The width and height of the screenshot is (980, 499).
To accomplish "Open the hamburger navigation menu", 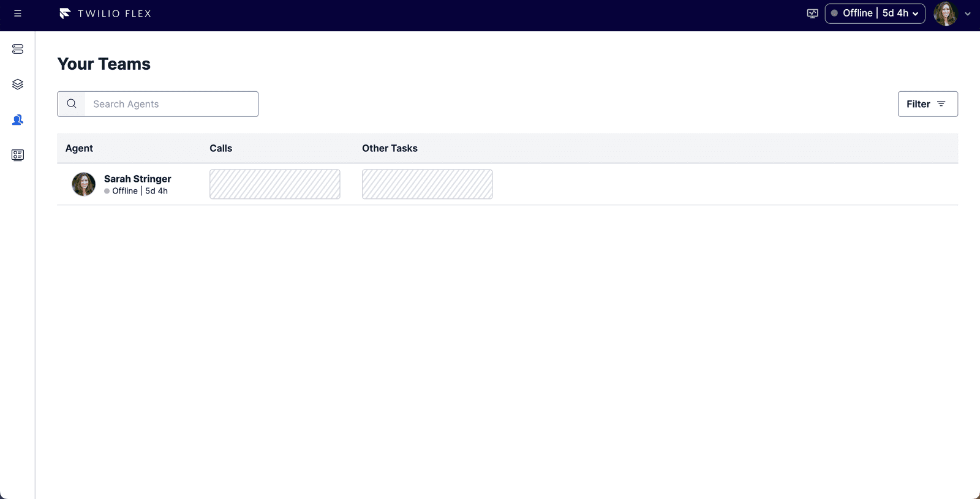I will [18, 13].
